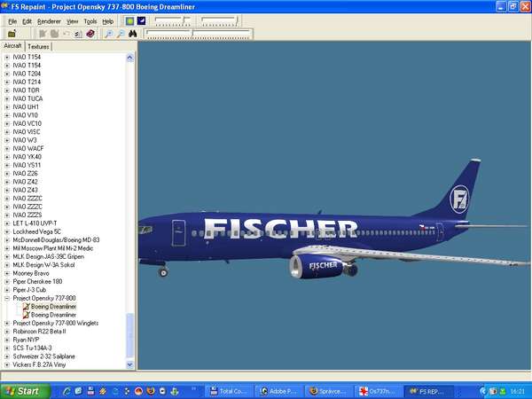Launch Firefox from quick launch bar
Viewport: 532px width, 399px height.
point(151,391)
